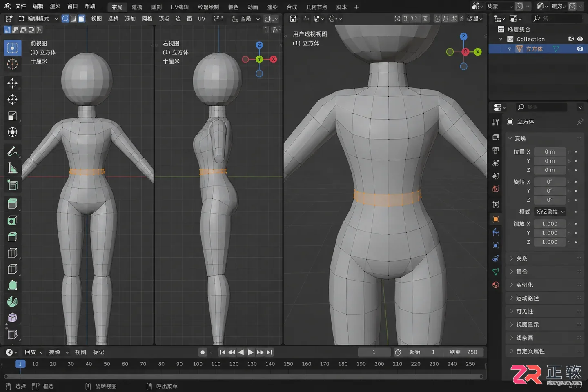Screen dimensions: 588x392
Task: Select the Poly Build tool
Action: [x=12, y=285]
